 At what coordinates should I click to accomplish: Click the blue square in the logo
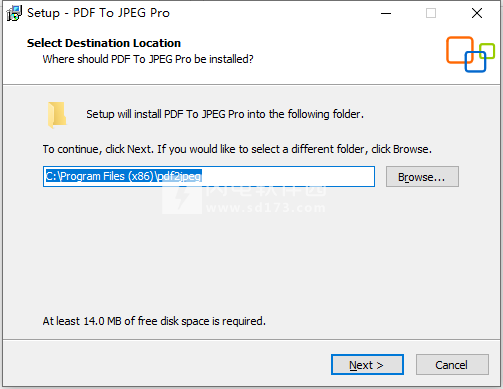point(475,62)
